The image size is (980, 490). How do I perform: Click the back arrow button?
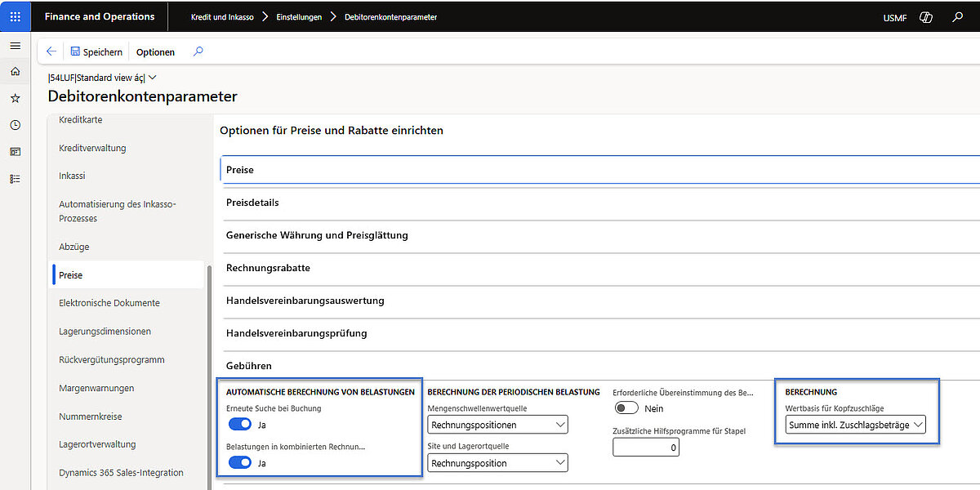pos(51,51)
